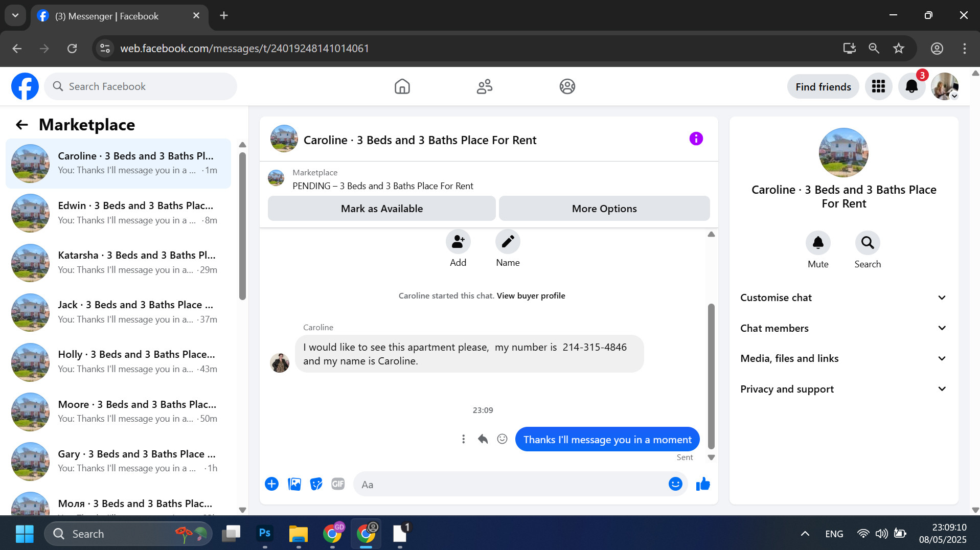The height and width of the screenshot is (550, 980).
Task: Click More Options button
Action: point(604,209)
